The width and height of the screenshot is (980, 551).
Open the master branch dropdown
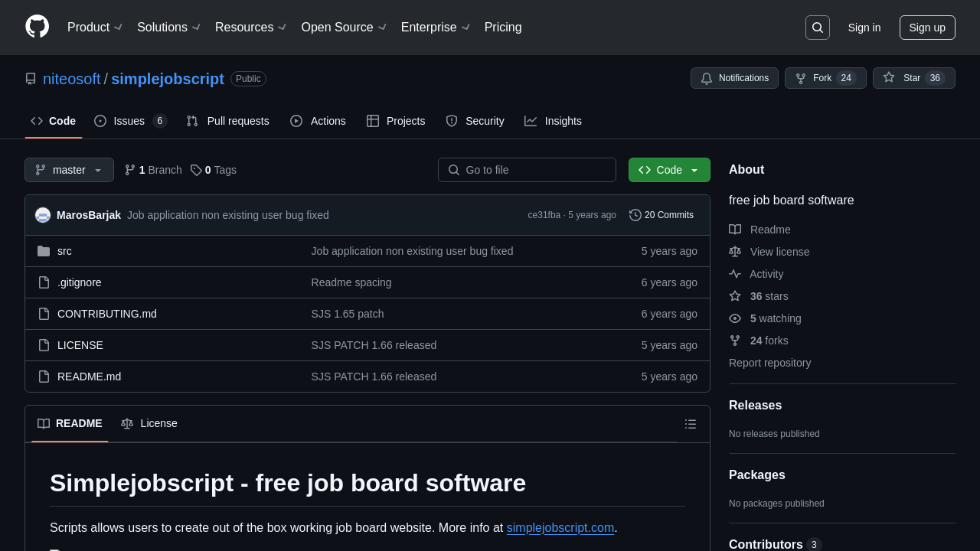pyautogui.click(x=69, y=170)
